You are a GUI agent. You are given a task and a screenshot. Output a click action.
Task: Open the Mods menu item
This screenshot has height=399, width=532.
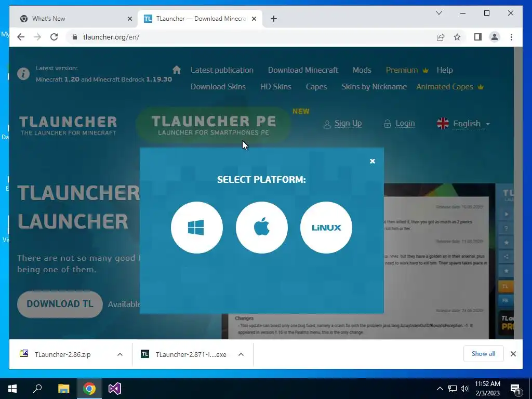pos(362,70)
